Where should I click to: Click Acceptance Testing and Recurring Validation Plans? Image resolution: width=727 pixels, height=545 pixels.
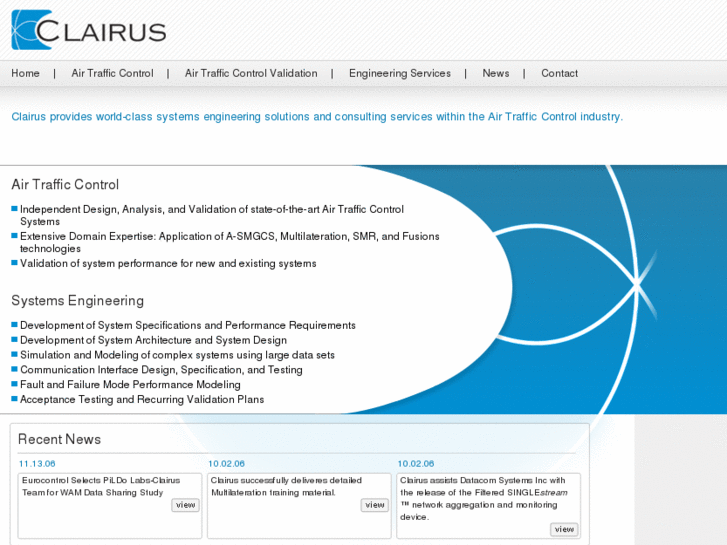142,399
